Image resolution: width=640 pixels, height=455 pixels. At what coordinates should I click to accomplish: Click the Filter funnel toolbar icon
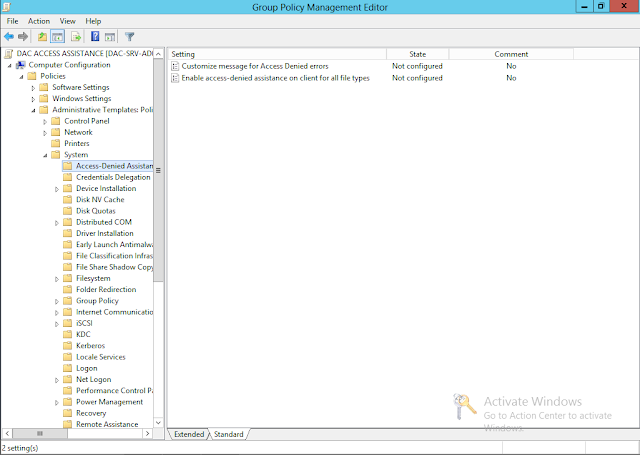(x=129, y=37)
